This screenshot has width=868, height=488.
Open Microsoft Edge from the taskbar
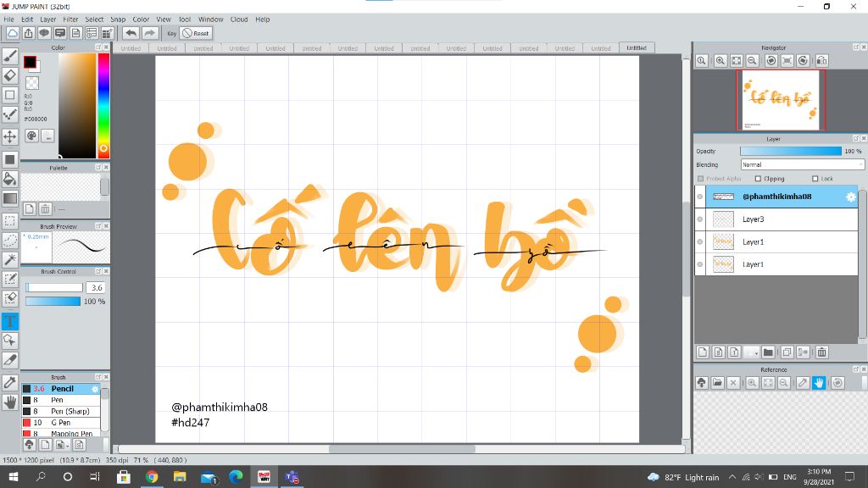point(236,476)
